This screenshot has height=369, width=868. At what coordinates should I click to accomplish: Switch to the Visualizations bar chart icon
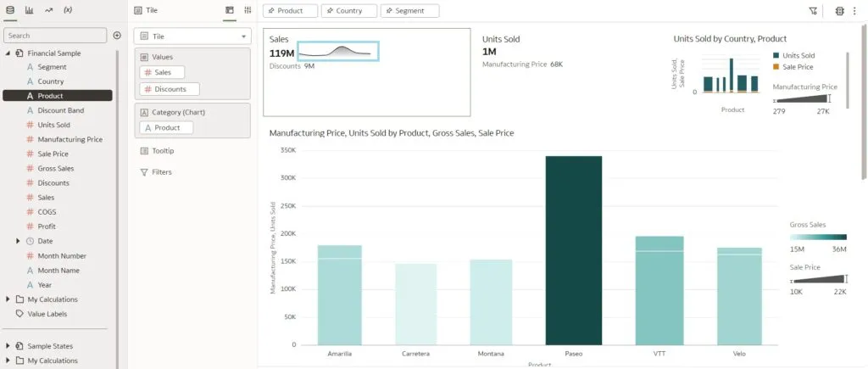coord(29,10)
